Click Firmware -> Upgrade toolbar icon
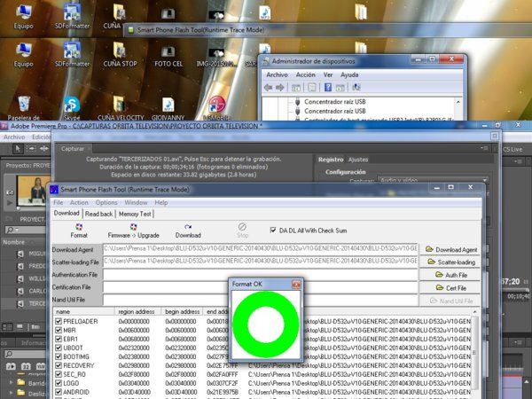This screenshot has height=399, width=532. (133, 231)
